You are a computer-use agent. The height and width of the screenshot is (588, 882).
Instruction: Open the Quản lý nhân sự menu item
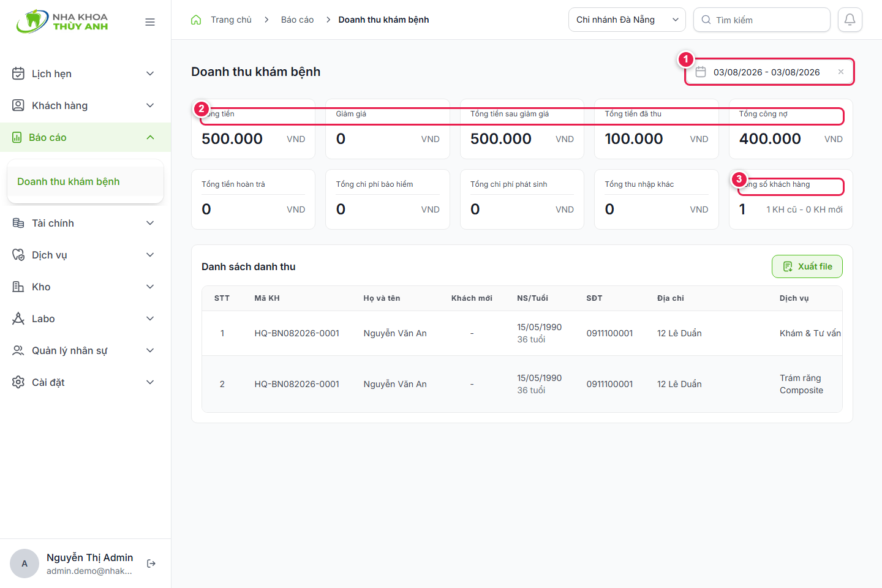click(85, 350)
